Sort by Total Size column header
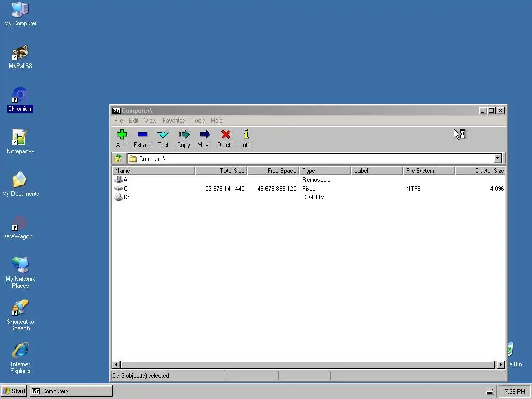 [221, 170]
